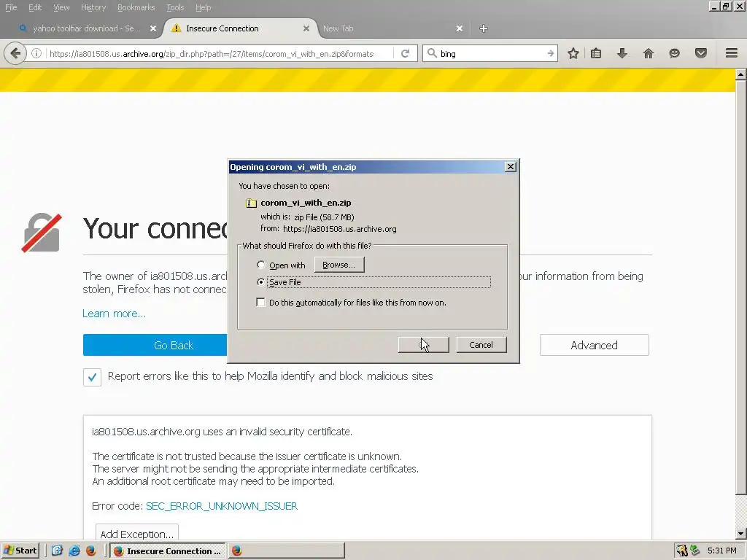This screenshot has width=747, height=560.
Task: Close the Insecure Connection tab
Action: (x=306, y=28)
